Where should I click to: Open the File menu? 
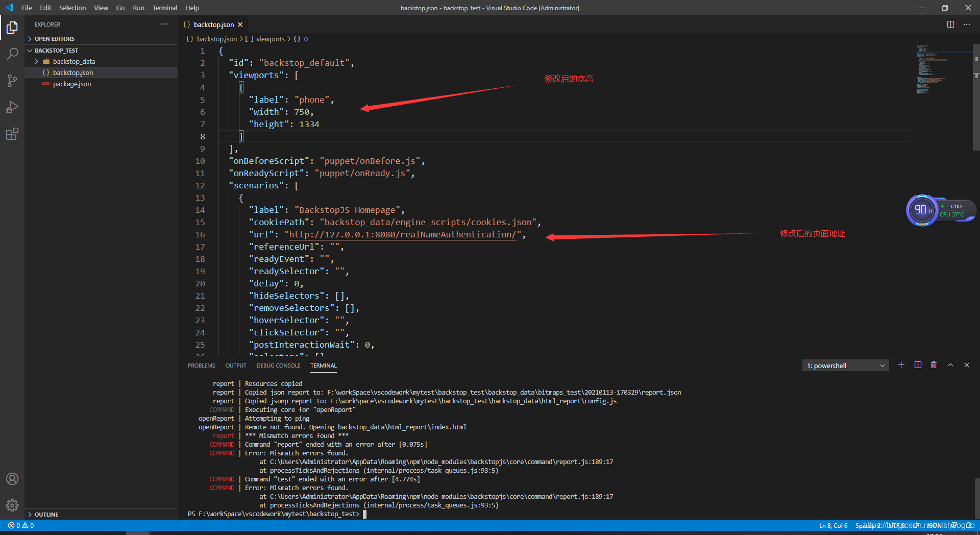27,8
